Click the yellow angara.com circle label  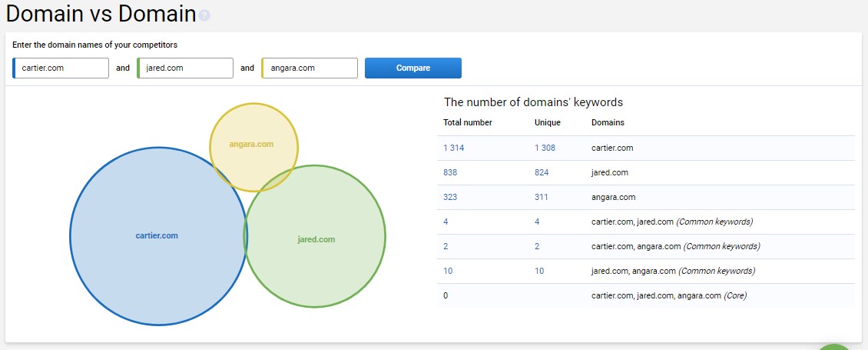251,144
